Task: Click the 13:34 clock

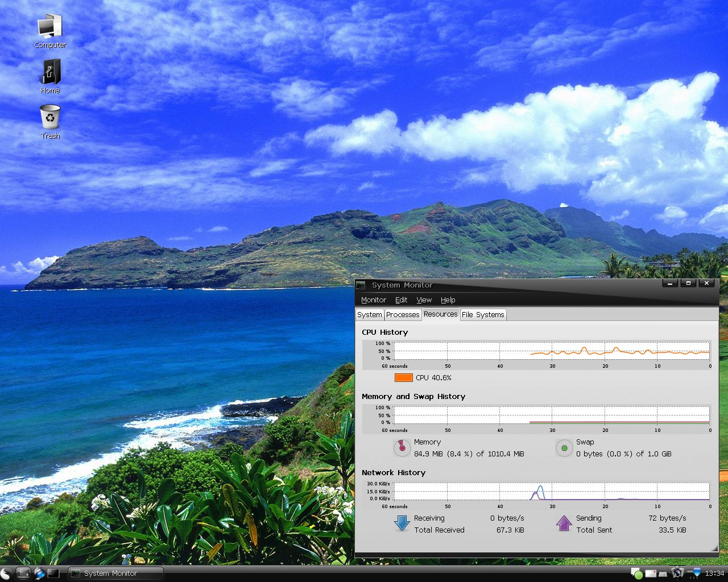Action: point(714,573)
